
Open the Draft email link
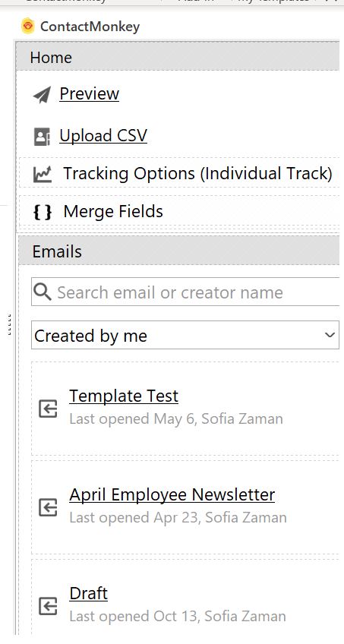[x=88, y=593]
